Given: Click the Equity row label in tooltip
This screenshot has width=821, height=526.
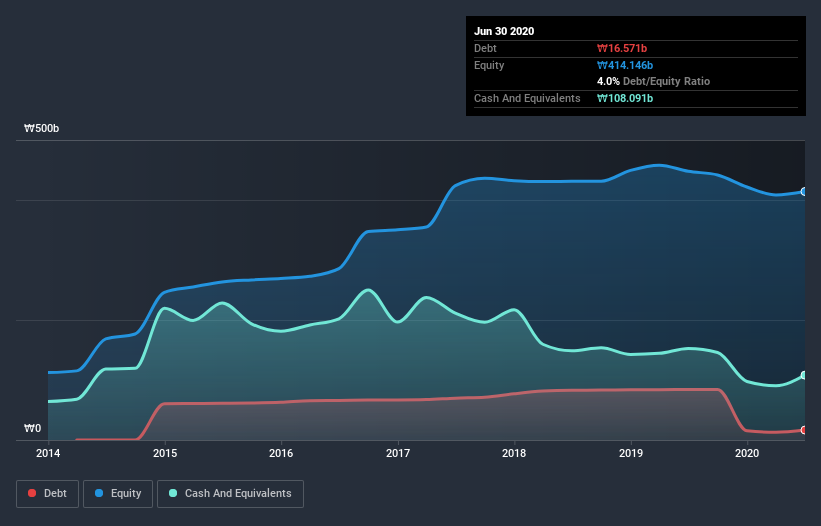Looking at the screenshot, I should click(x=489, y=65).
